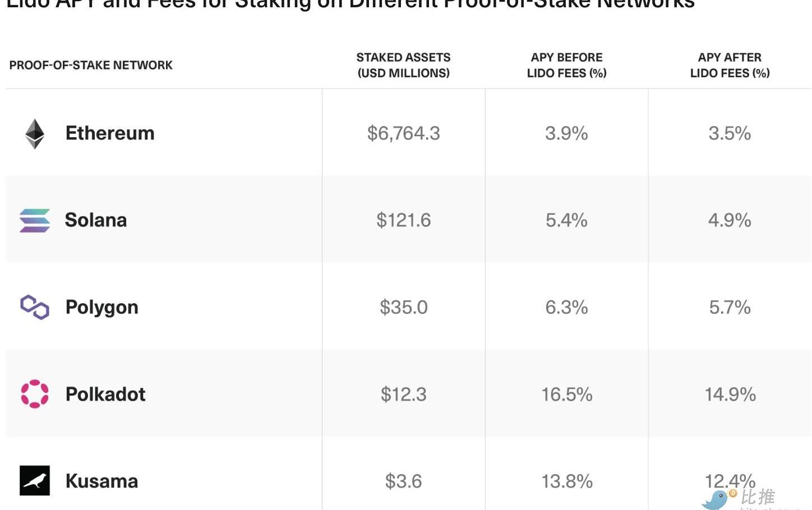
Task: Click the Polygon network name
Action: point(102,308)
